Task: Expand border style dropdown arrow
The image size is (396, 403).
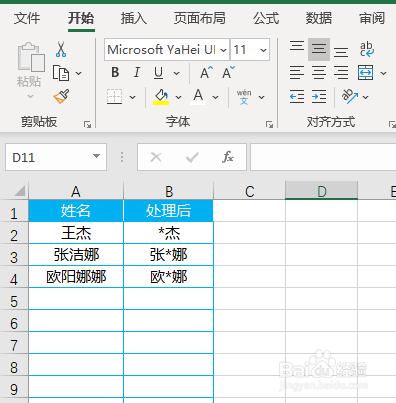Action: point(133,97)
